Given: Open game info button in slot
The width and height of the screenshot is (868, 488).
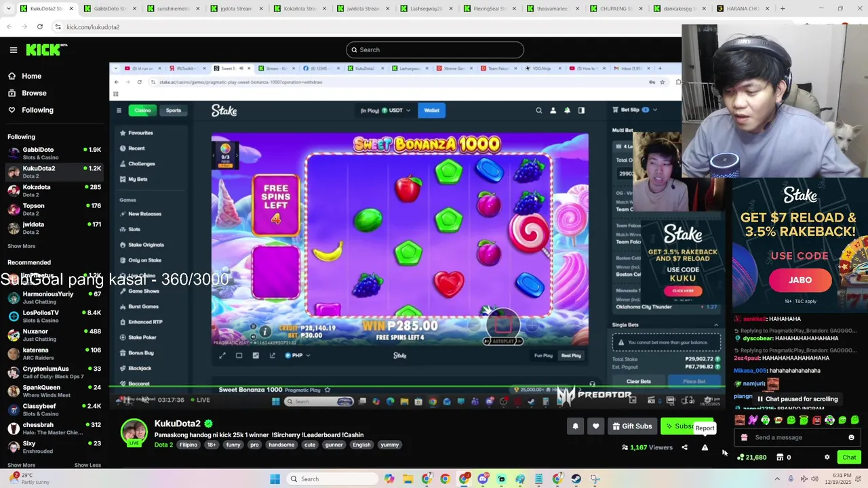Looking at the screenshot, I should pyautogui.click(x=265, y=331).
